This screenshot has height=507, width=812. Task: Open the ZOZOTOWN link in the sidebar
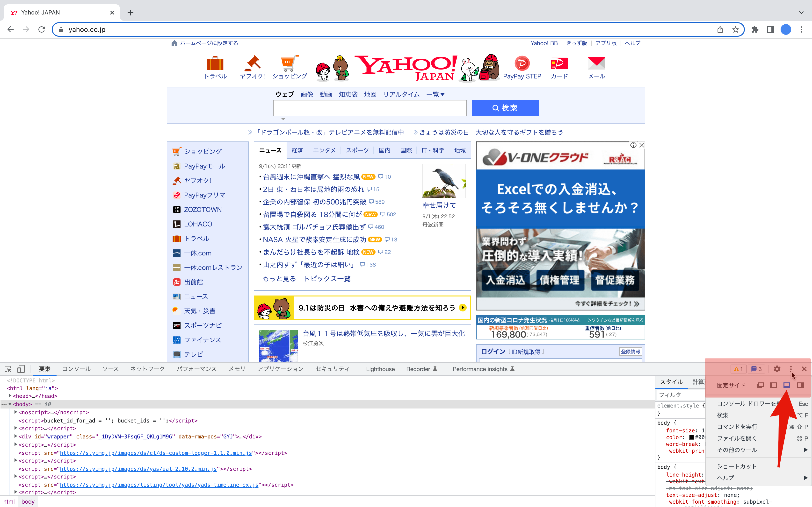coord(203,209)
